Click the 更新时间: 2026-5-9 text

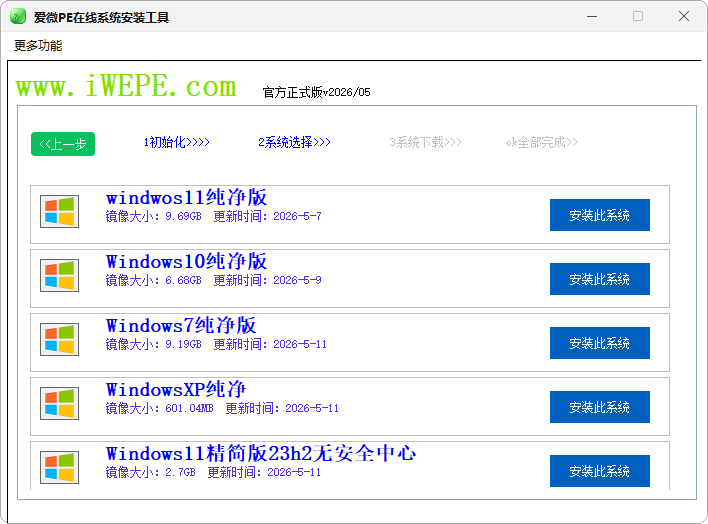click(x=267, y=281)
